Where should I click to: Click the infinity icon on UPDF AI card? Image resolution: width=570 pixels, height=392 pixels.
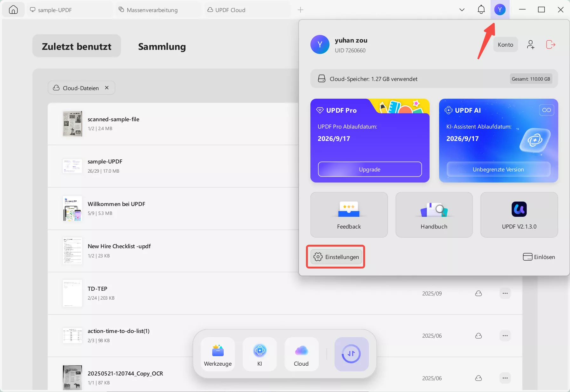point(546,110)
